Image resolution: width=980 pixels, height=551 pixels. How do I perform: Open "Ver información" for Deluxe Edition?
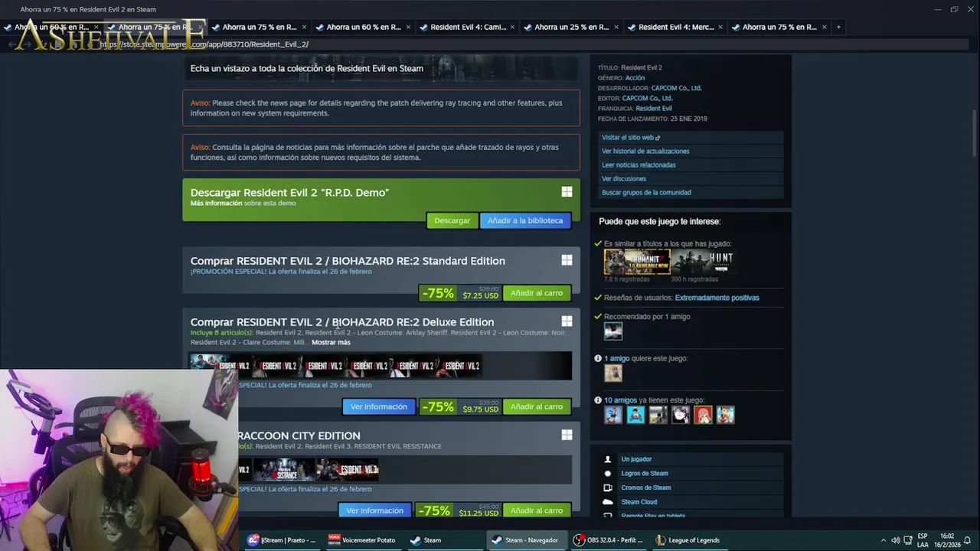pos(379,406)
